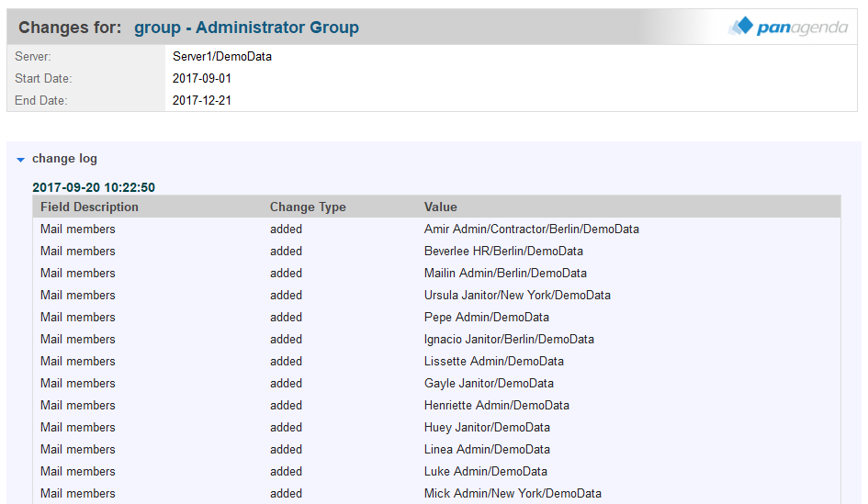The height and width of the screenshot is (504, 868).
Task: Click the End Date value 2017-12-21
Action: tap(202, 101)
